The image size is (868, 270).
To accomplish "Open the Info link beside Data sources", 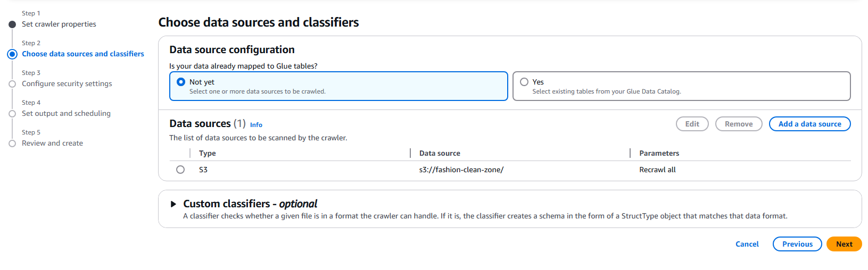I will [x=256, y=125].
